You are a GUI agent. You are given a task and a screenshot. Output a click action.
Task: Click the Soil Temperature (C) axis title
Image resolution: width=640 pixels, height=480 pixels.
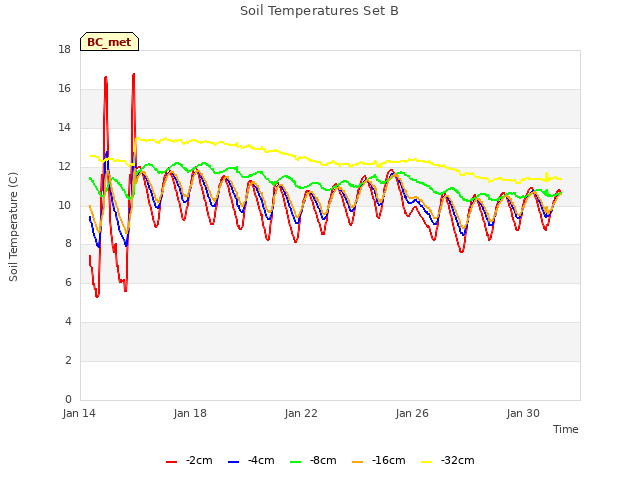(13, 227)
